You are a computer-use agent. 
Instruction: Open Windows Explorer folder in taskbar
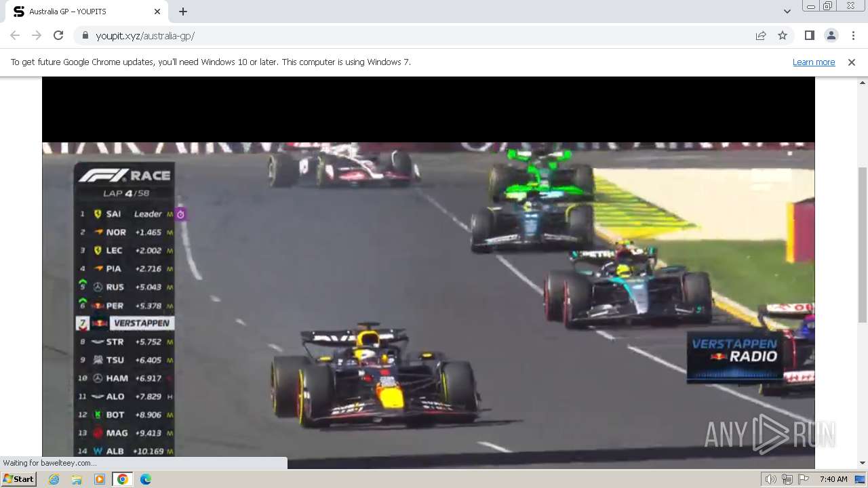pyautogui.click(x=77, y=479)
